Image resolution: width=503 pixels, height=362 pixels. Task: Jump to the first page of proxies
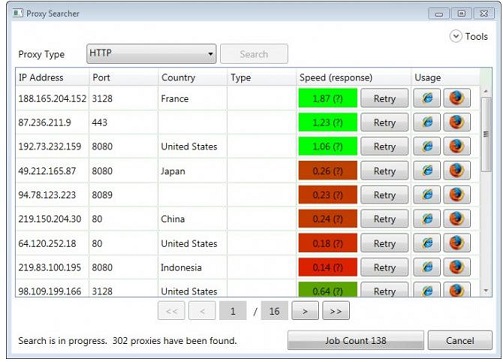tap(171, 311)
